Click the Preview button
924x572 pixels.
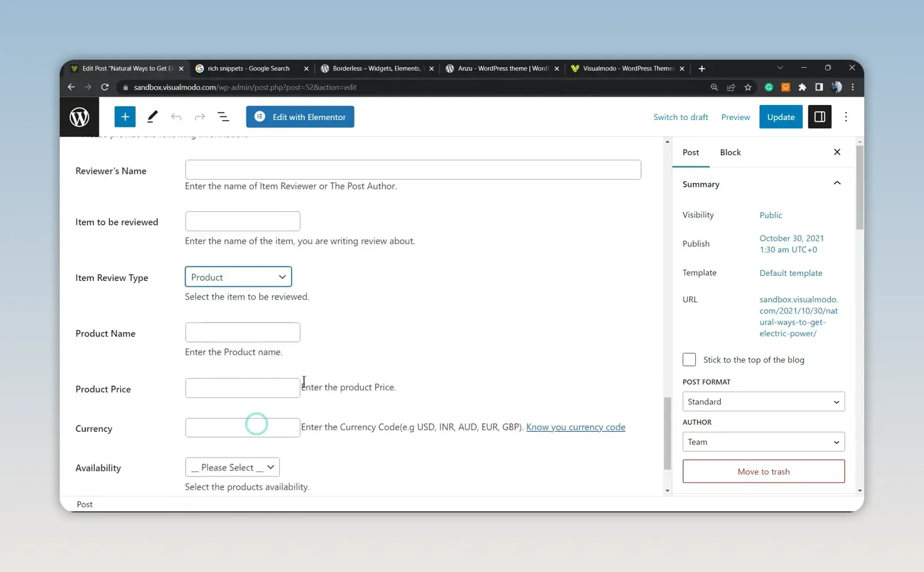point(735,117)
